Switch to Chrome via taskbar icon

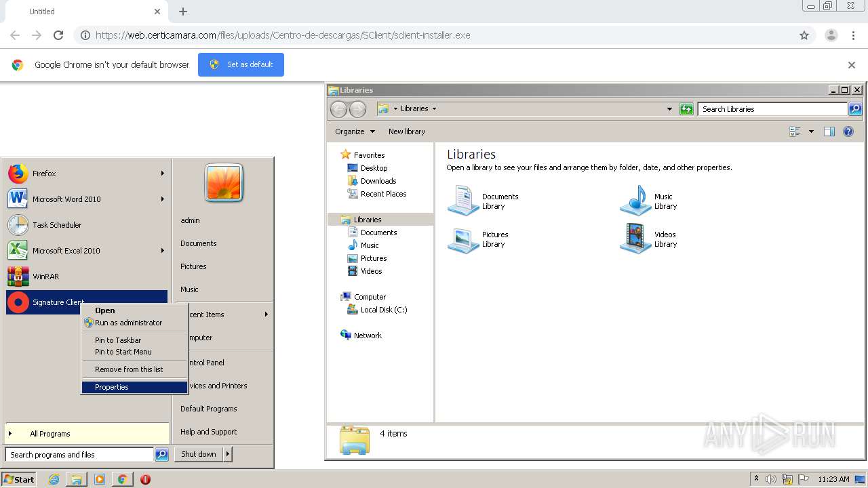(x=122, y=479)
